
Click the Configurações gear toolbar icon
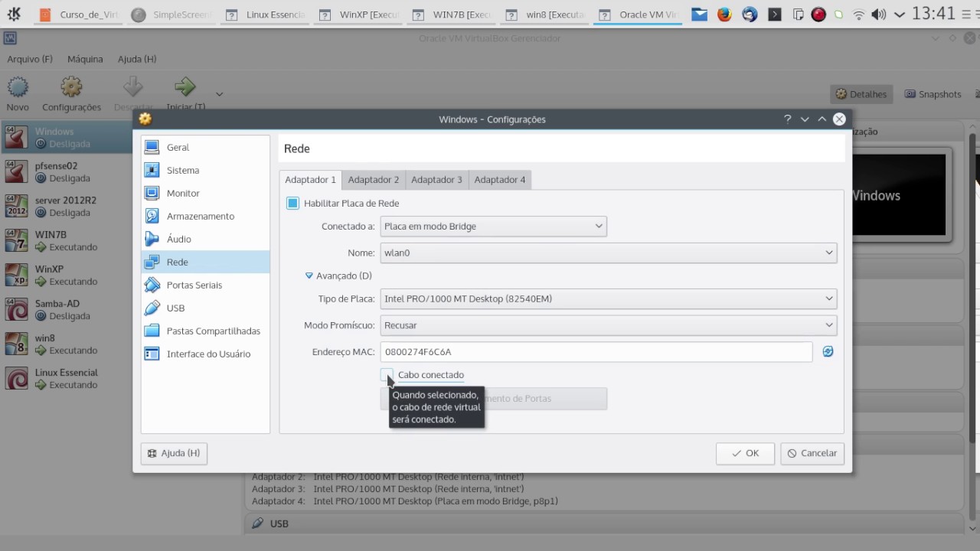(71, 93)
